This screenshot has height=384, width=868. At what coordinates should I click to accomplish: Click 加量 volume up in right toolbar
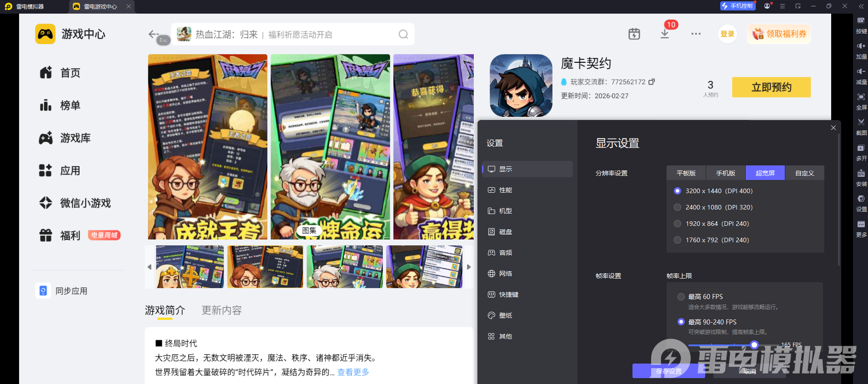click(861, 51)
